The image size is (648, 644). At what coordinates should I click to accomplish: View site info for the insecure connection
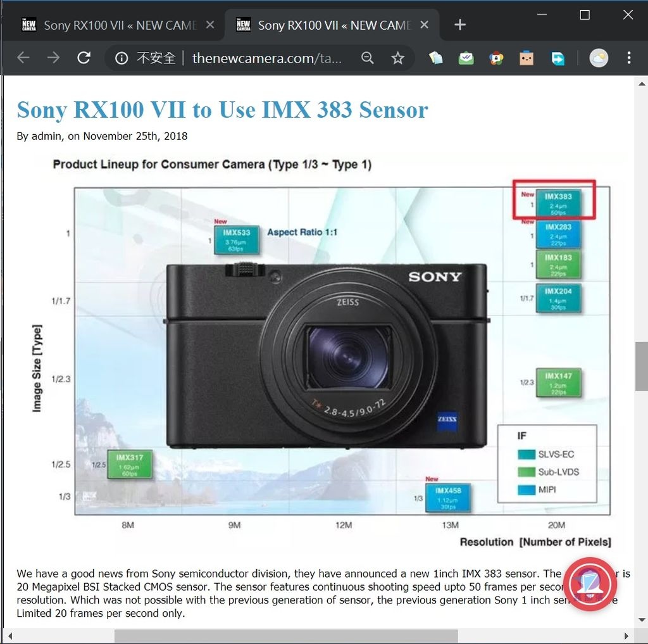[121, 58]
